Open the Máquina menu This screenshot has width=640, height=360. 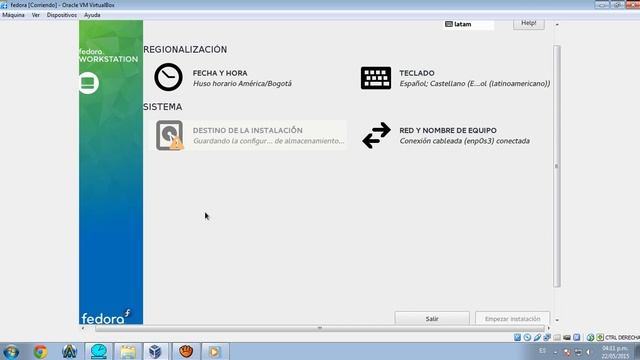13,15
